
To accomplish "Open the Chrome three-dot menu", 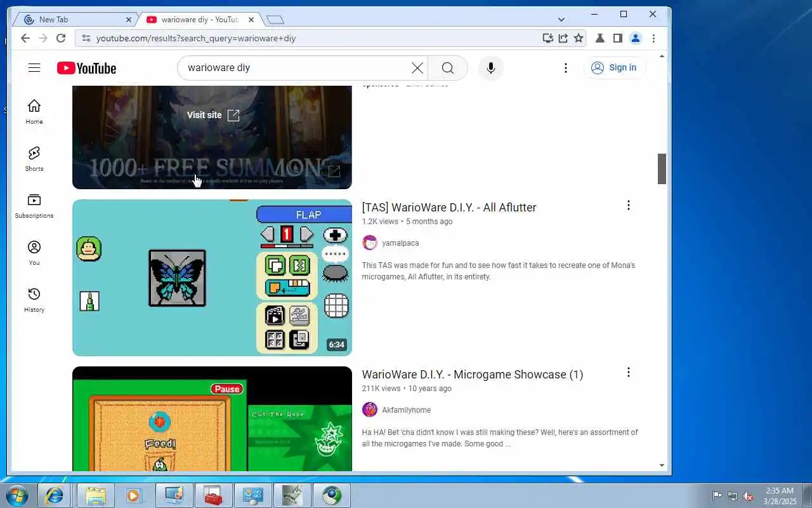I will 653,38.
